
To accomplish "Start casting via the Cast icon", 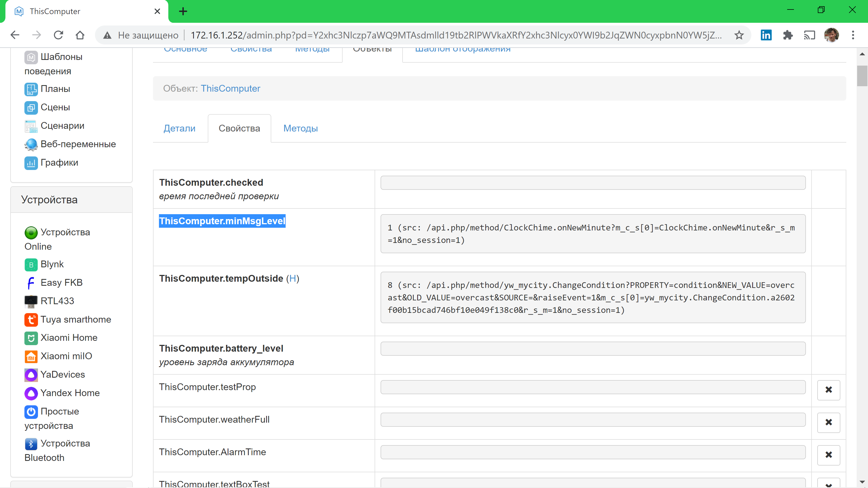I will pyautogui.click(x=810, y=35).
